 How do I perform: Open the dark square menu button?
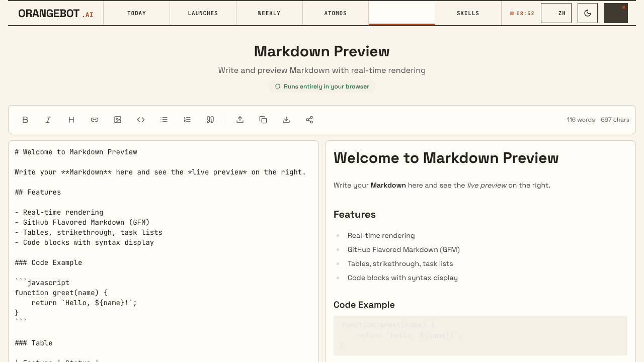[x=616, y=13]
